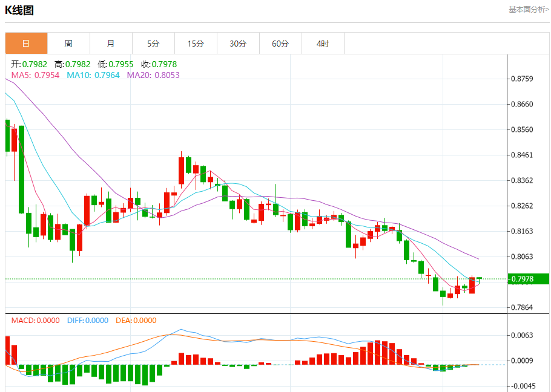
Task: Click the high price 高:0.7982
Action: click(73, 64)
